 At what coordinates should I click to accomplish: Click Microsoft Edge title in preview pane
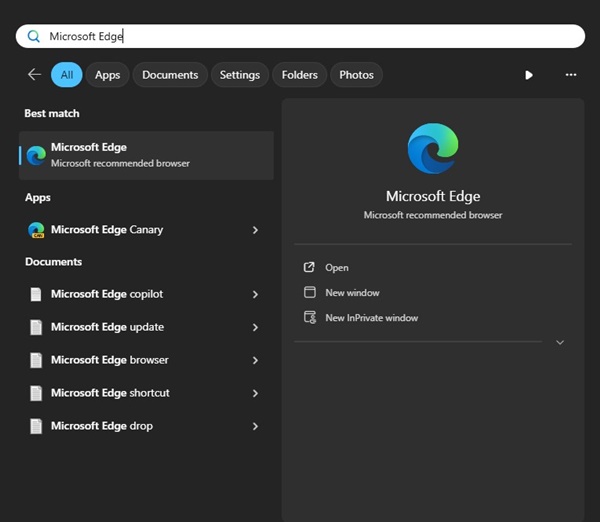coord(433,196)
